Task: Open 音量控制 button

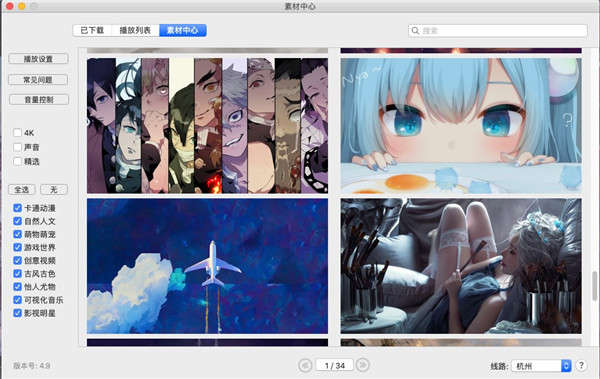Action: click(39, 100)
